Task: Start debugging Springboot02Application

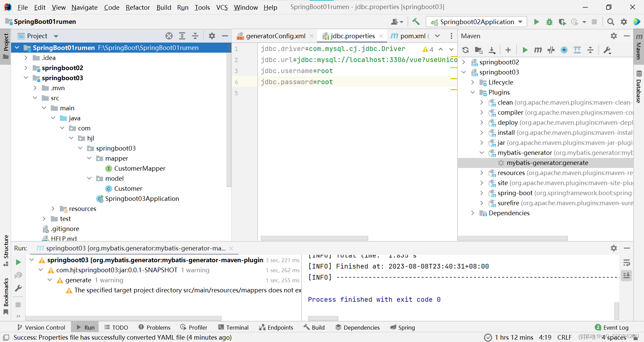Action: (549, 21)
